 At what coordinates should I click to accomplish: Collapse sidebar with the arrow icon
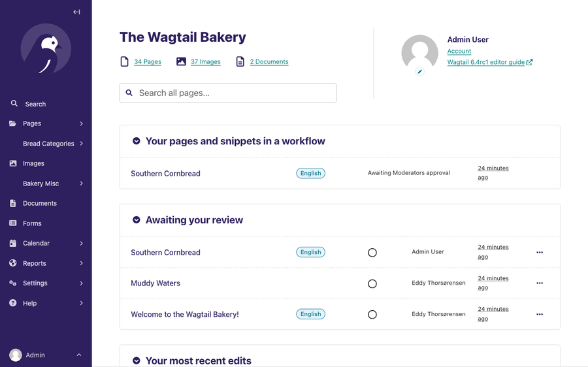tap(76, 12)
